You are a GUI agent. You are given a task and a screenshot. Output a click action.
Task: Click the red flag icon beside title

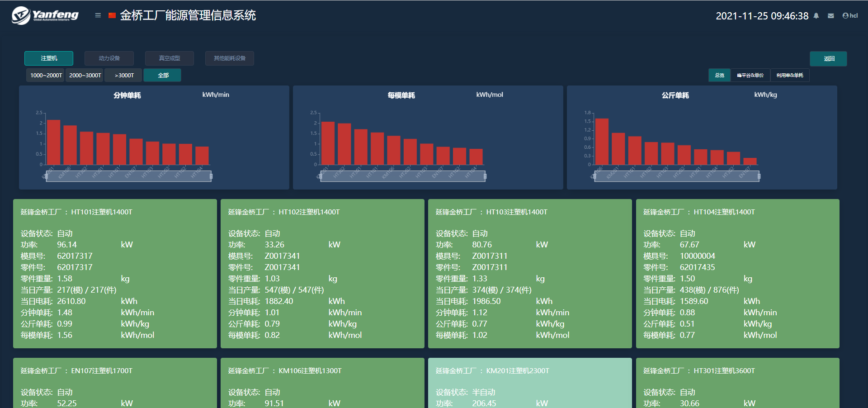pyautogui.click(x=112, y=15)
